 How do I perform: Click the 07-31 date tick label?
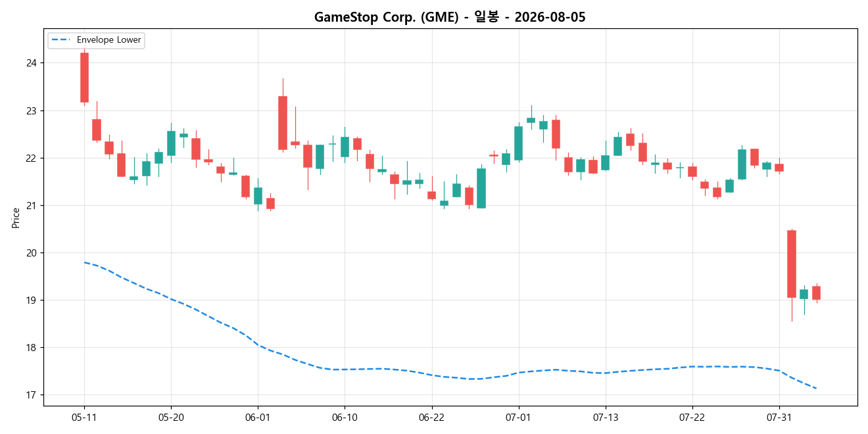[x=779, y=418]
